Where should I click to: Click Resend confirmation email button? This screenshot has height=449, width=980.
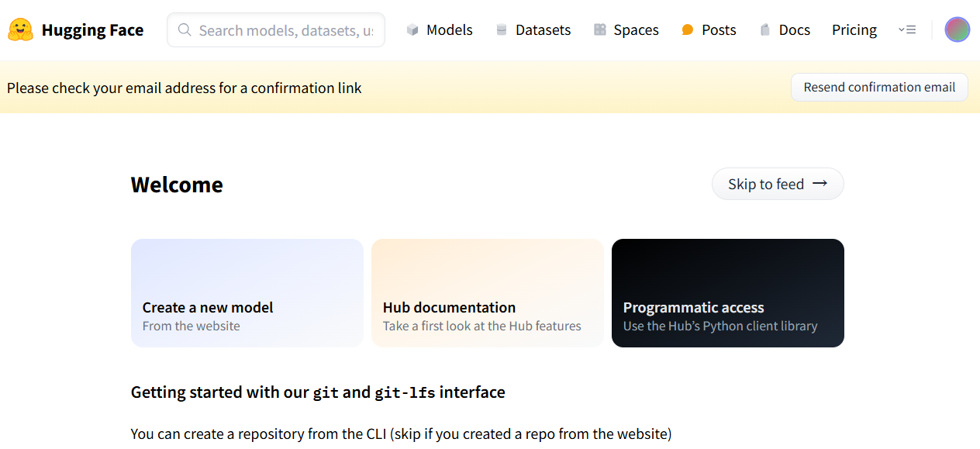point(879,87)
